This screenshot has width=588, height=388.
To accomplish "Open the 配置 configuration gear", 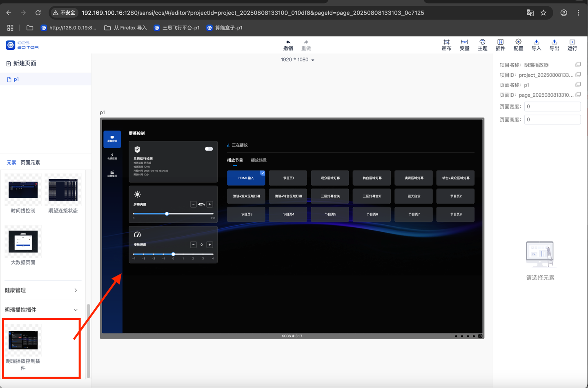I will tap(518, 45).
